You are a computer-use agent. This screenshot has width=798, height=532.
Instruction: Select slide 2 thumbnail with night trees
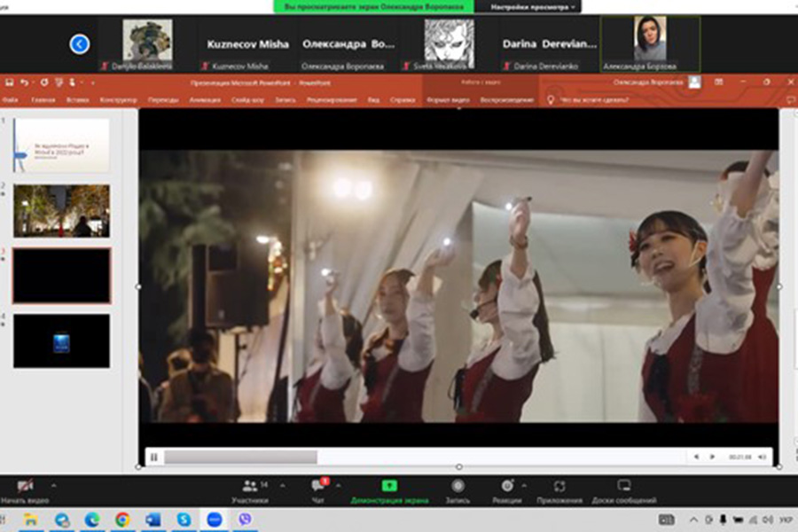tap(61, 211)
